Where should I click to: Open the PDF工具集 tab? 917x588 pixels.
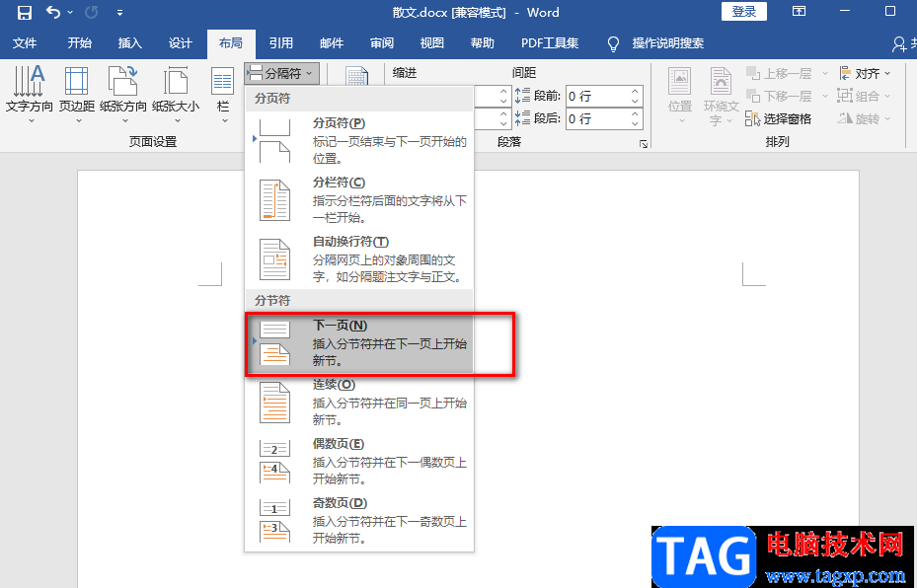[x=550, y=43]
